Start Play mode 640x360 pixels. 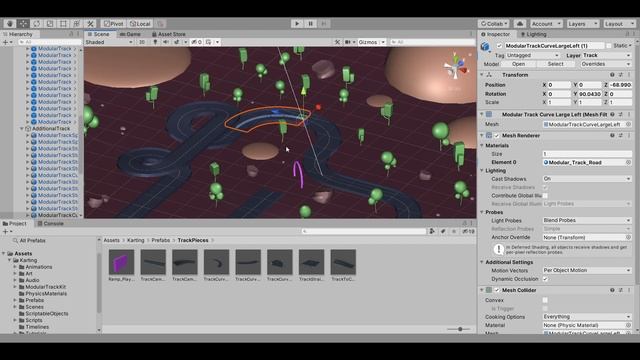[297, 24]
